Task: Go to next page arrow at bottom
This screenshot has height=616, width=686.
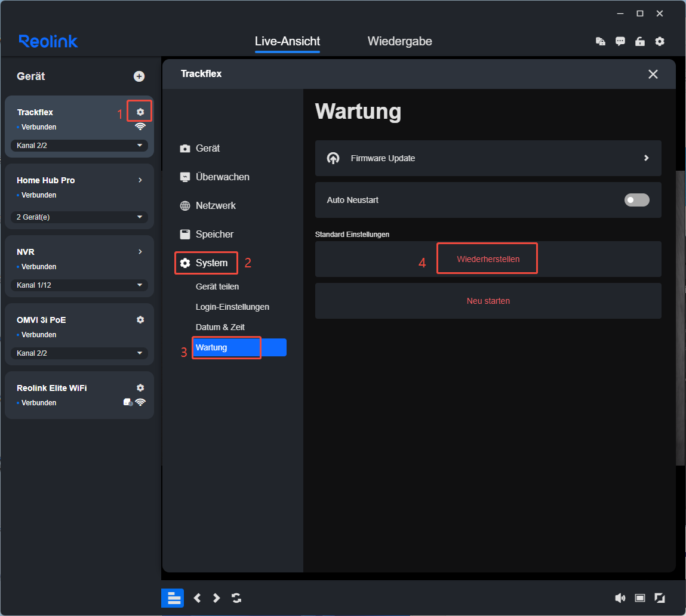Action: coord(216,597)
